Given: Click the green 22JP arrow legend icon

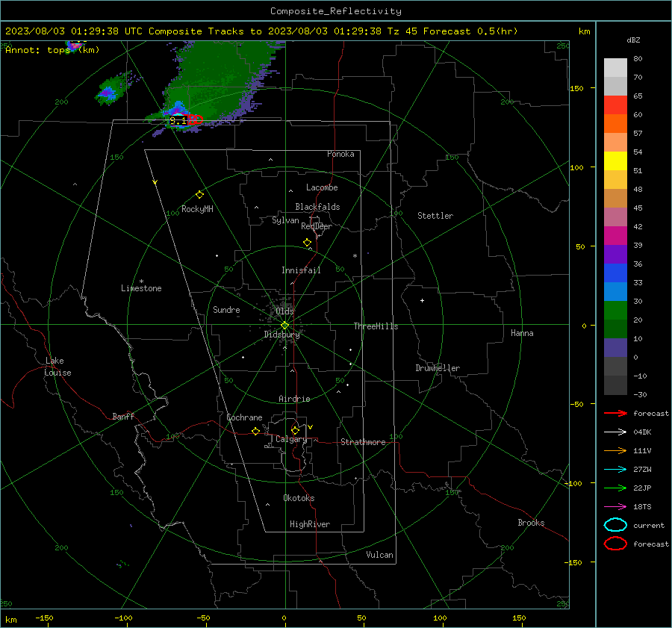Looking at the screenshot, I should tap(615, 488).
